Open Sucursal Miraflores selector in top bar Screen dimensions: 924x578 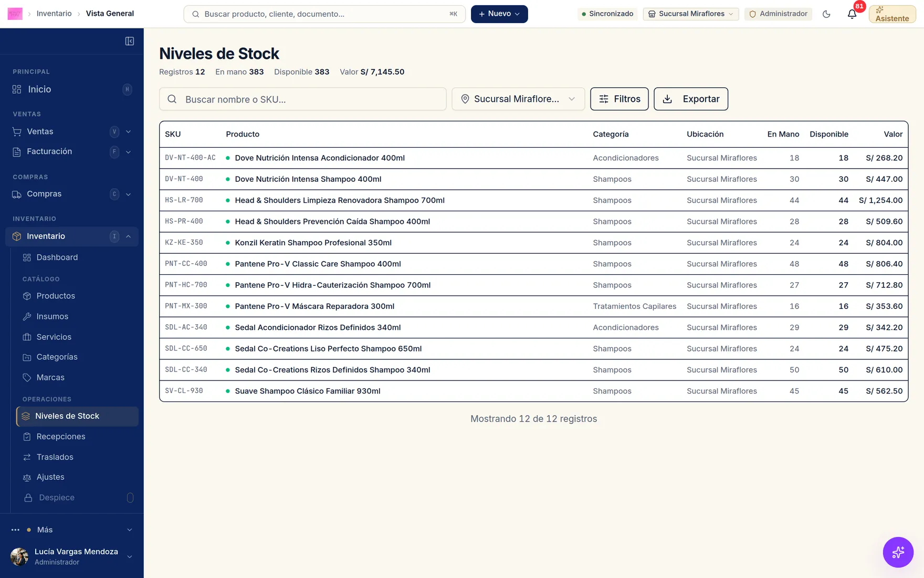coord(690,14)
